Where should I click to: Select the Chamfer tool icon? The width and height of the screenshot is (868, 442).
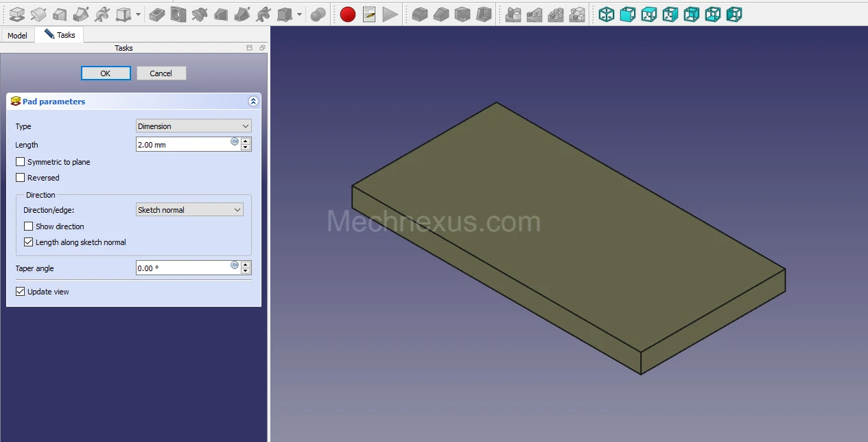point(441,14)
